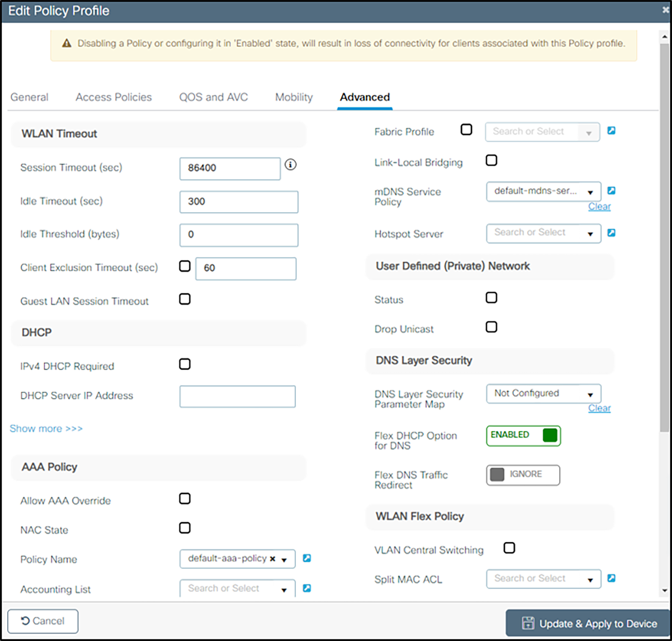Switch to the Access Policies tab
This screenshot has width=672, height=641.
tap(113, 97)
